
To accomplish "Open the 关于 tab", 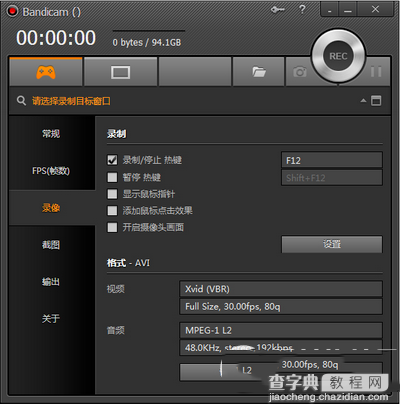I will [x=51, y=319].
